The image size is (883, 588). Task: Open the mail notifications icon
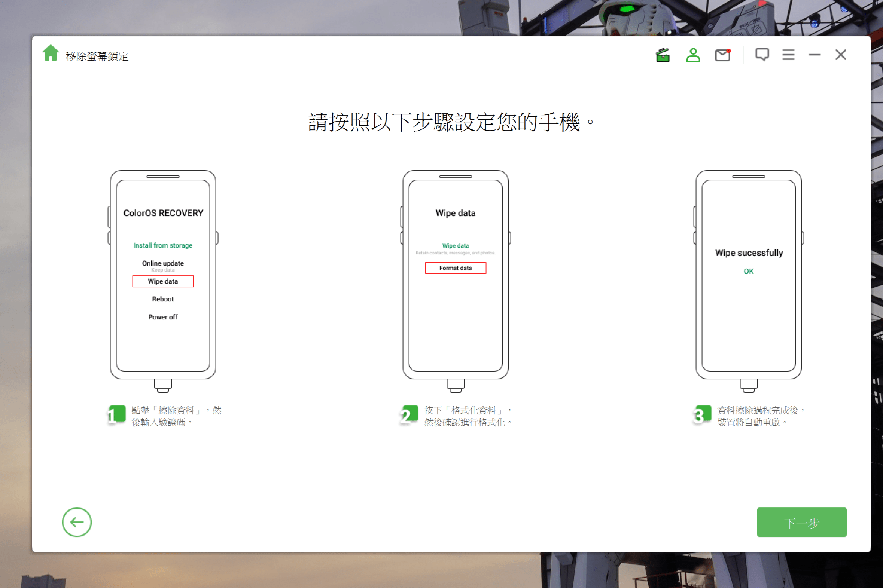[722, 55]
